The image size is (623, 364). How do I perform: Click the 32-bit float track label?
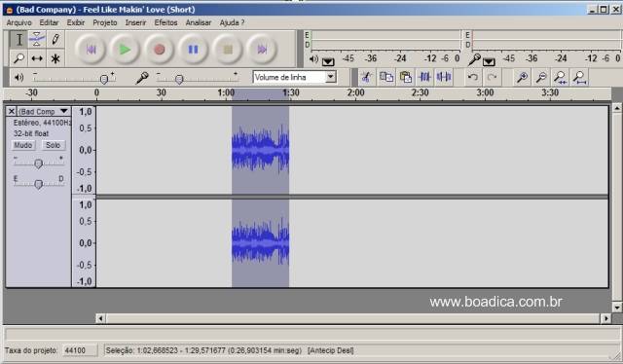[x=31, y=133]
